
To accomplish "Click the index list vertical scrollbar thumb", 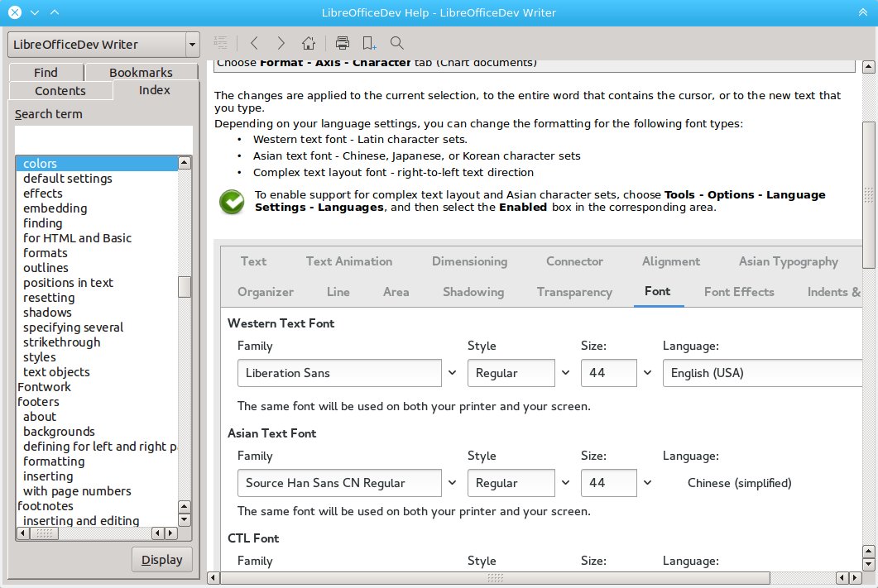I will pyautogui.click(x=185, y=287).
